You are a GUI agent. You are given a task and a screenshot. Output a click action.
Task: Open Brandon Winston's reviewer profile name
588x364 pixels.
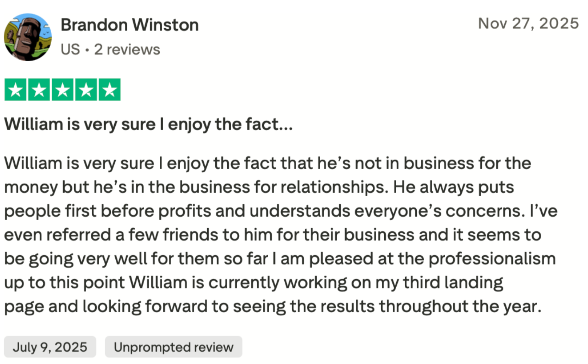[130, 25]
